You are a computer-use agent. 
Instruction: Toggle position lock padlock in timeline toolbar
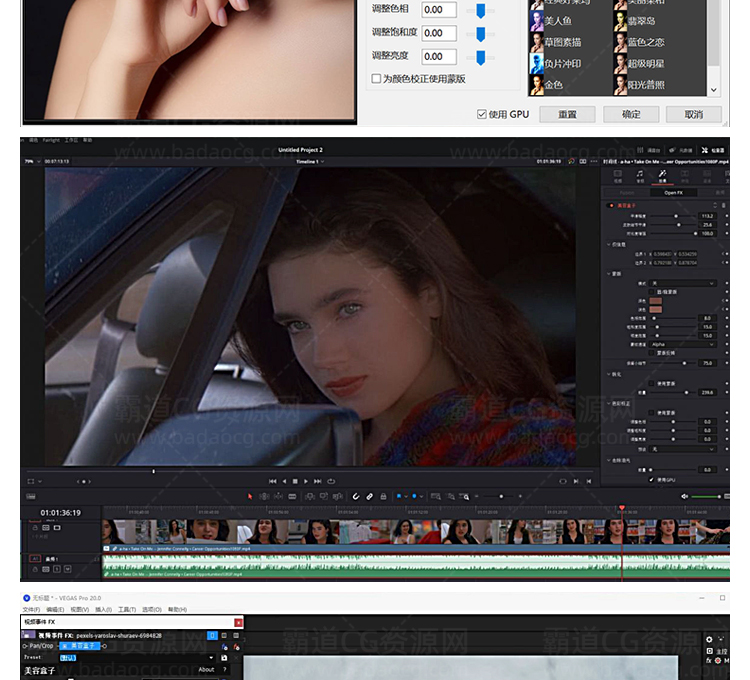pos(383,496)
